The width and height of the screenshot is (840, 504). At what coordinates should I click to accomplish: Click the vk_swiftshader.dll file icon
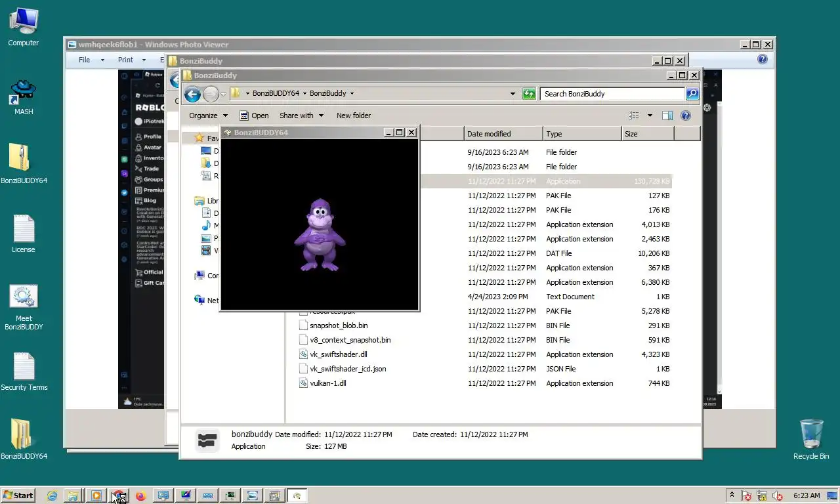coord(303,354)
